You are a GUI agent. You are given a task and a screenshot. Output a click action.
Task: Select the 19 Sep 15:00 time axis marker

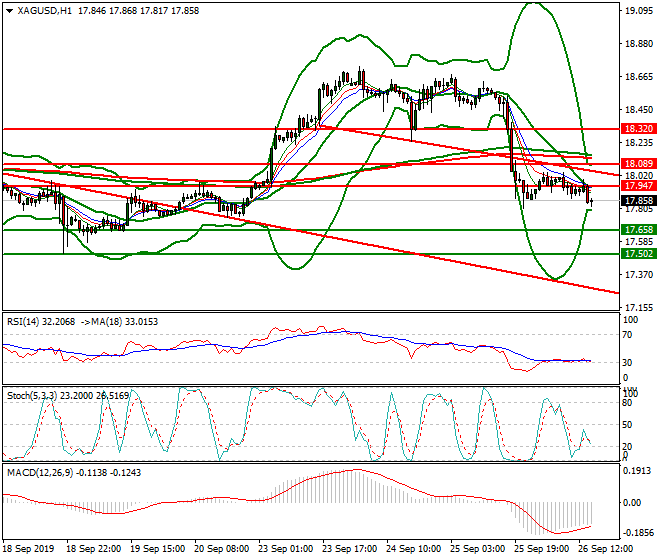click(x=158, y=549)
